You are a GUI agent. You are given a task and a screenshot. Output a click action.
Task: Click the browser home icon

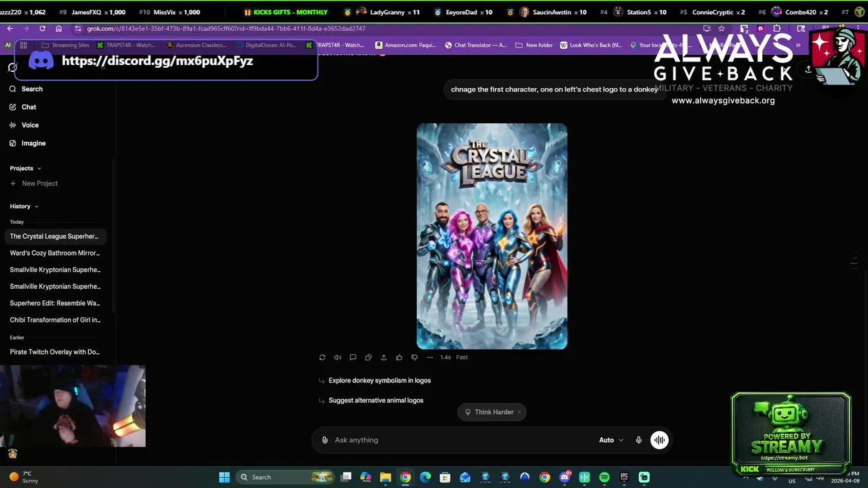tap(58, 28)
